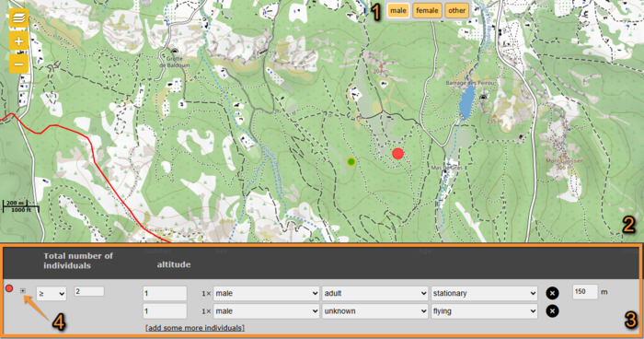Open sex dropdown in flying row
The height and width of the screenshot is (339, 644).
click(x=266, y=311)
